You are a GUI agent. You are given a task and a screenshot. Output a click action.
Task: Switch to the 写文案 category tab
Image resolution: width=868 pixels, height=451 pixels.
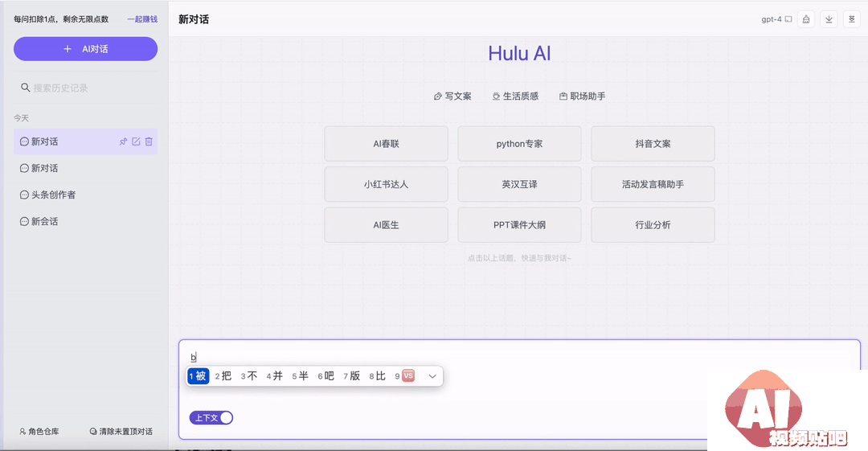click(x=452, y=96)
